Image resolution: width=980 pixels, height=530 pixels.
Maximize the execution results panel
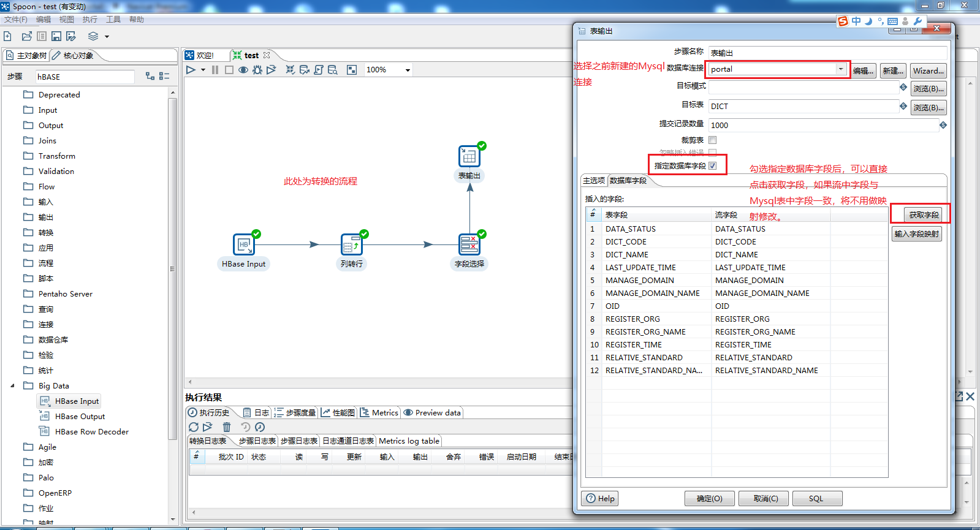pyautogui.click(x=960, y=396)
